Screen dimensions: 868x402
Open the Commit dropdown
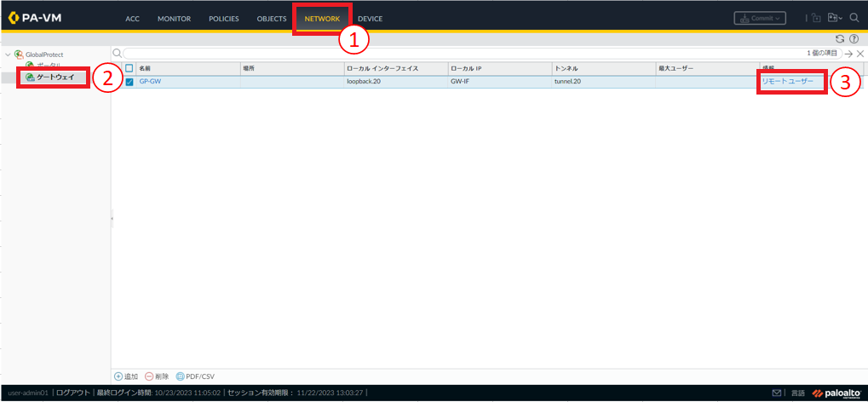[x=760, y=18]
